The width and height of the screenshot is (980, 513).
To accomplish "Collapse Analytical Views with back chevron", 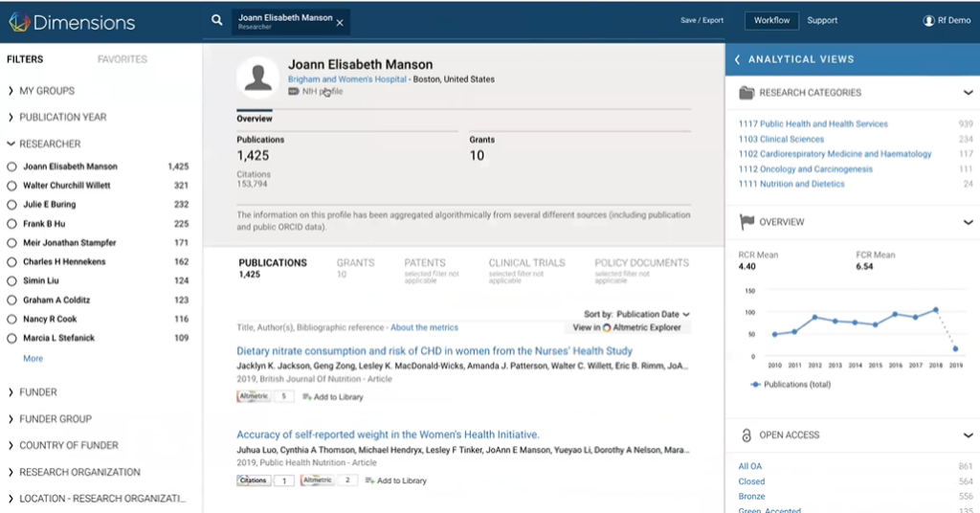I will (x=737, y=59).
